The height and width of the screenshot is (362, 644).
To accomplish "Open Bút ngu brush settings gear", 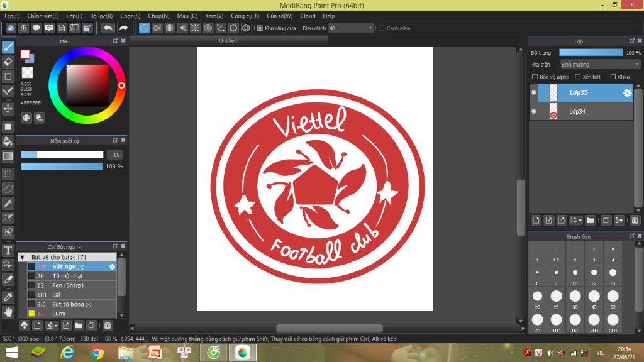I will tap(112, 266).
